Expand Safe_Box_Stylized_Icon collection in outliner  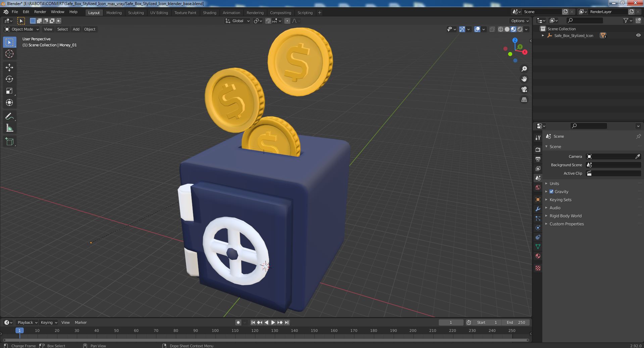tap(543, 36)
